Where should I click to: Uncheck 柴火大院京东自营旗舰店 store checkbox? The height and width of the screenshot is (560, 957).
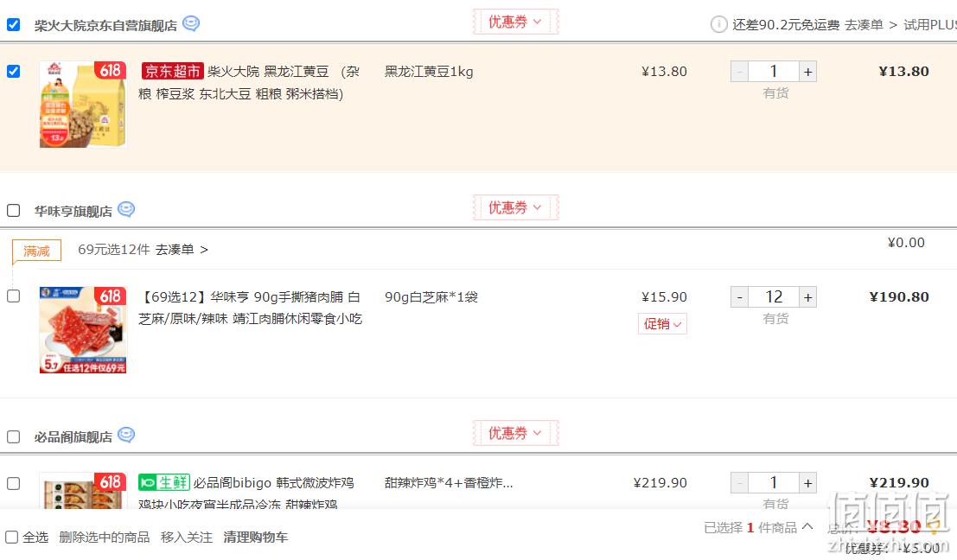coord(14,24)
